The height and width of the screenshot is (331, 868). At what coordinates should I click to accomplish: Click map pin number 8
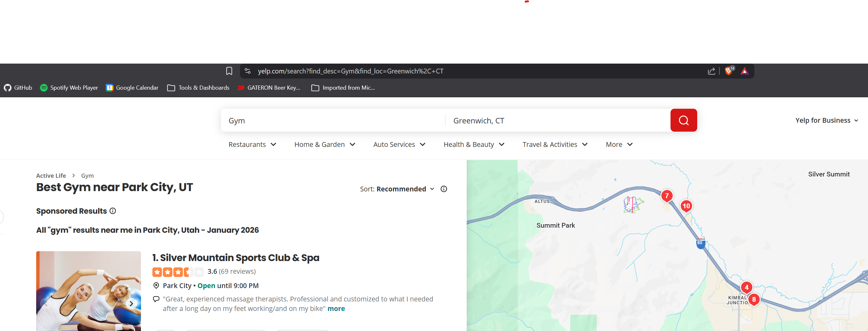coord(754,299)
